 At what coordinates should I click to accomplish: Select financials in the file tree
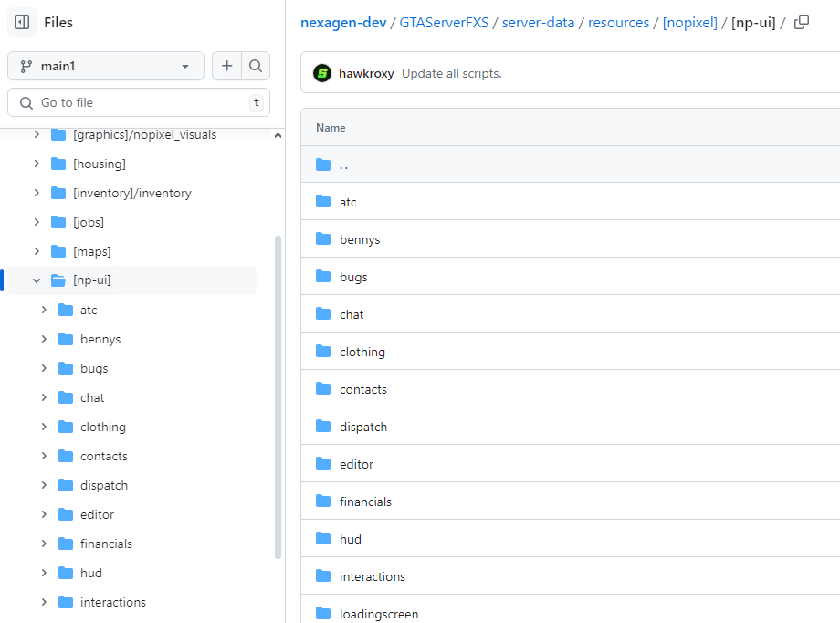(106, 544)
